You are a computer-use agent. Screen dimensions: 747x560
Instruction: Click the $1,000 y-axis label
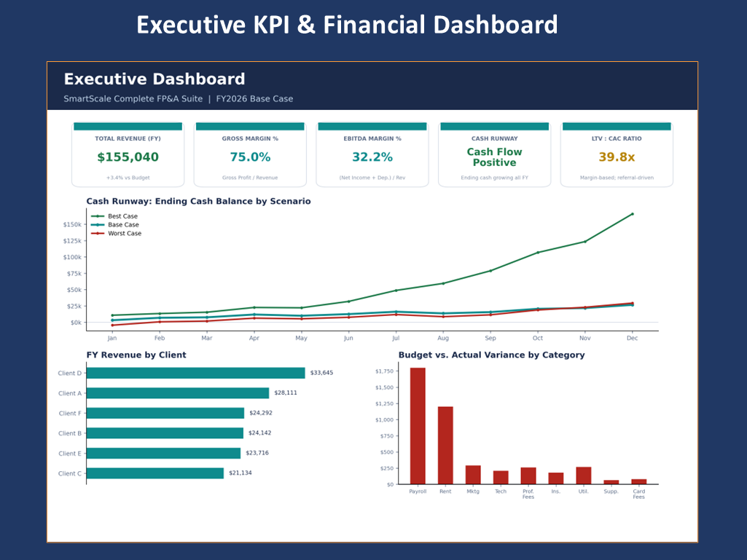385,419
